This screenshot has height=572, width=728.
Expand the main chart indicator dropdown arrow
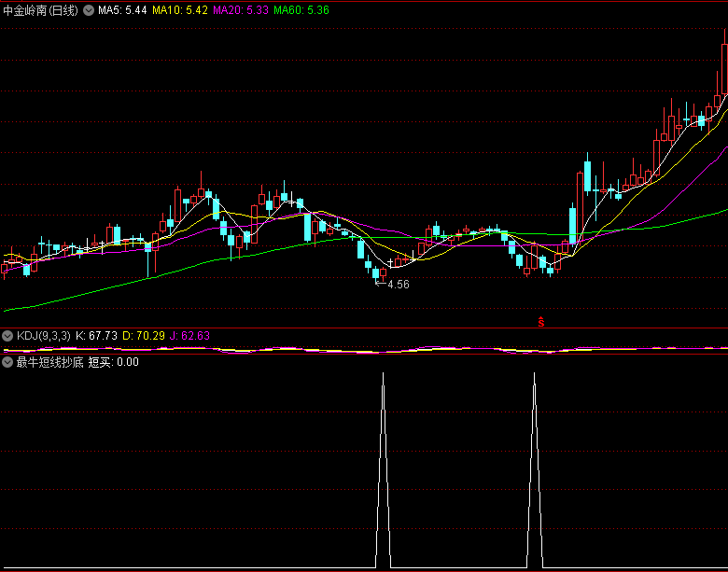click(89, 10)
